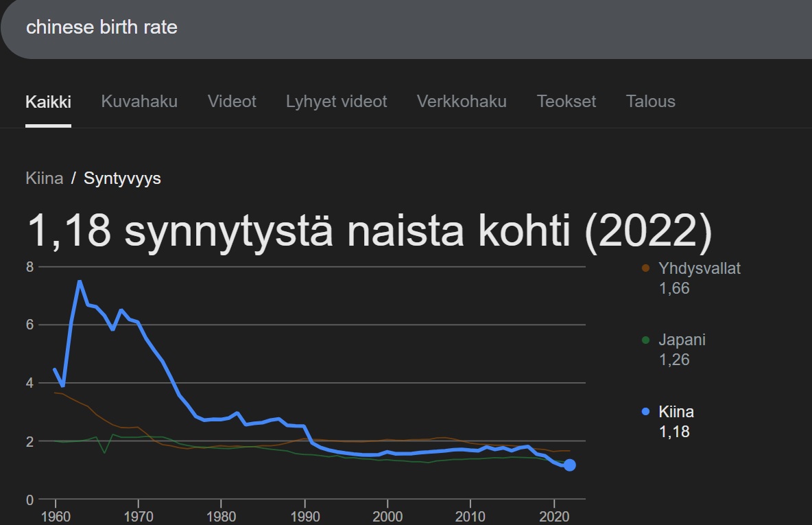Click the y-axis label 0
This screenshot has height=525, width=812.
point(30,500)
